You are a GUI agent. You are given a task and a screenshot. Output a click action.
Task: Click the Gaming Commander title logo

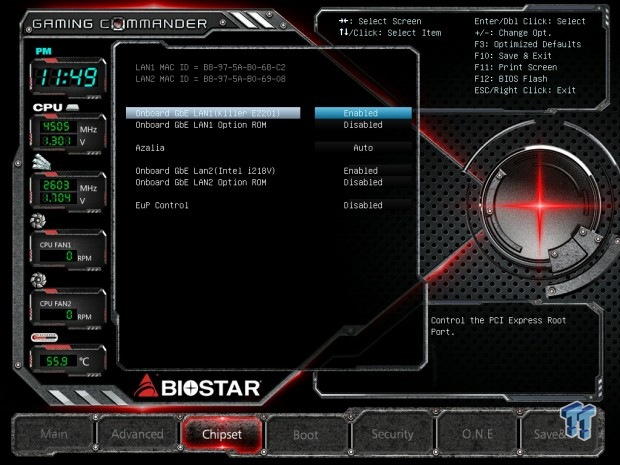(x=119, y=24)
